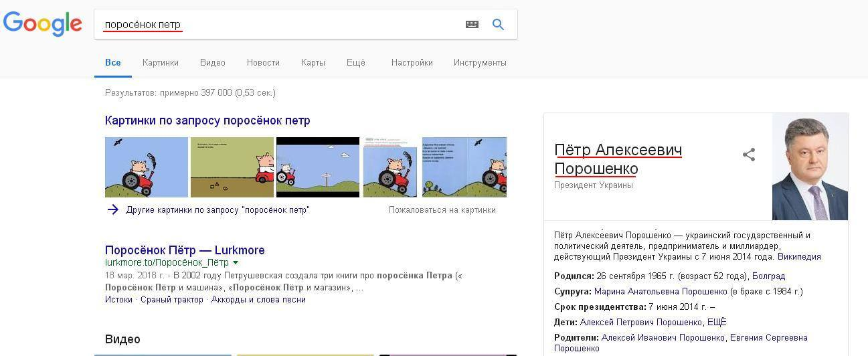The image size is (868, 356).
Task: Open the Истоки sitelink
Action: [x=118, y=299]
